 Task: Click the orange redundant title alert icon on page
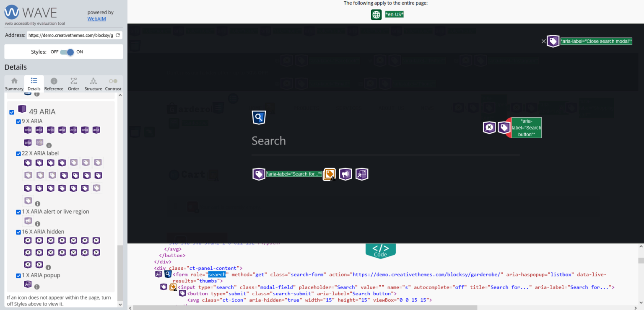tap(330, 174)
